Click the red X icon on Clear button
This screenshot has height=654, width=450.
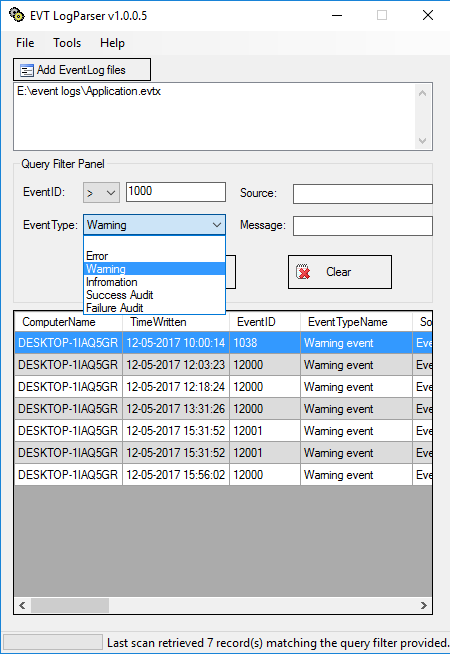click(303, 272)
